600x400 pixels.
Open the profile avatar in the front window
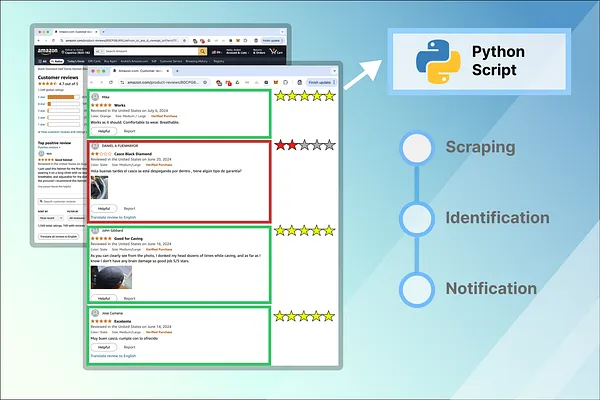(300, 83)
